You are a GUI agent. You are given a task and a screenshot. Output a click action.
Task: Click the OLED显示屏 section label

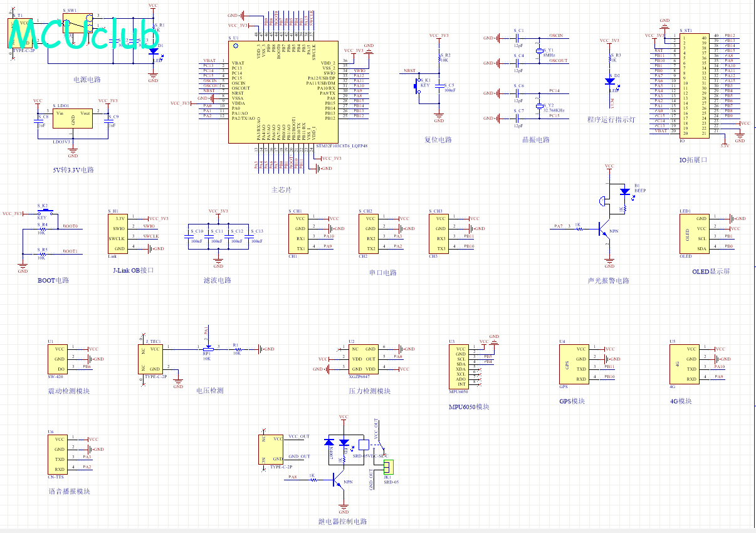tap(711, 272)
